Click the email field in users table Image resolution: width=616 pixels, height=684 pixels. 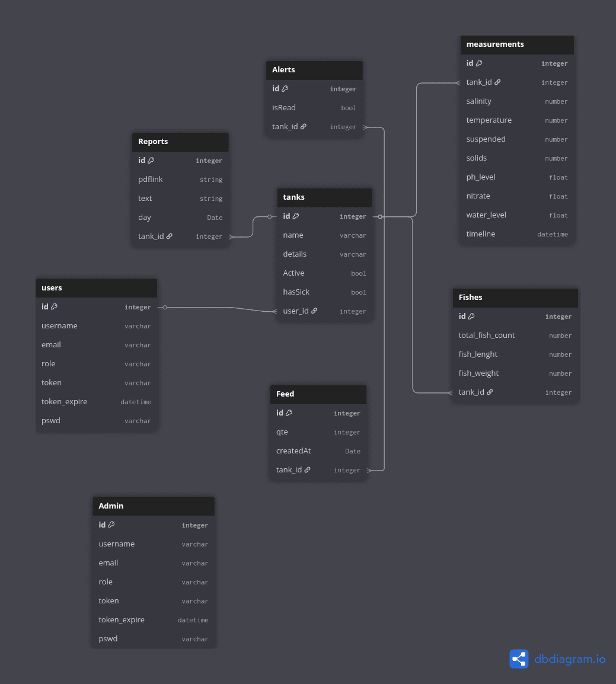click(96, 344)
